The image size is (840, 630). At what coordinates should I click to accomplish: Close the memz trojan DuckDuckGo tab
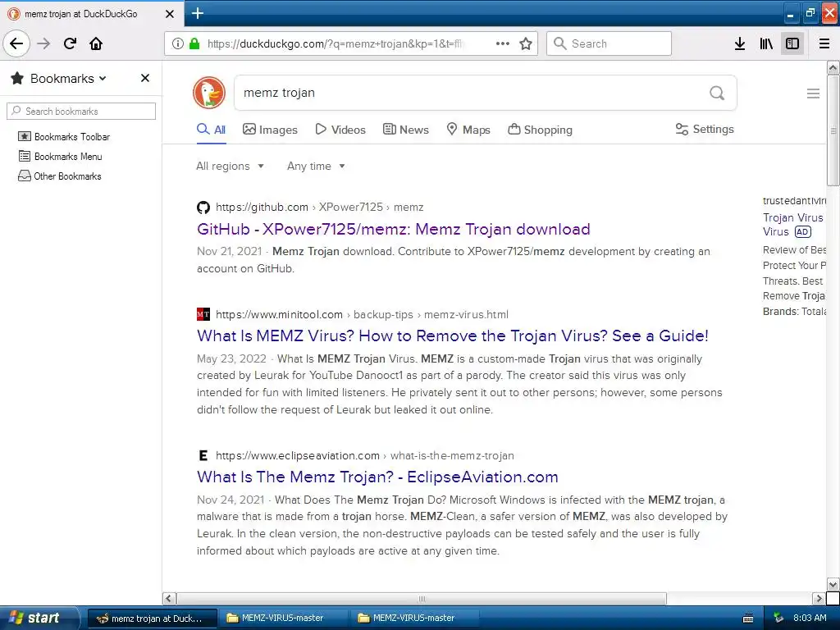click(169, 14)
